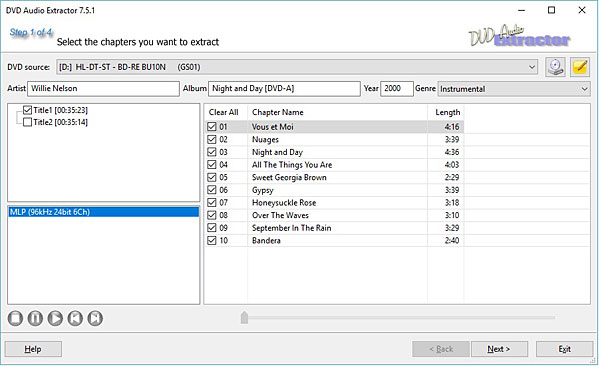This screenshot has width=600, height=367.
Task: Click the Pause playback button
Action: pyautogui.click(x=35, y=318)
